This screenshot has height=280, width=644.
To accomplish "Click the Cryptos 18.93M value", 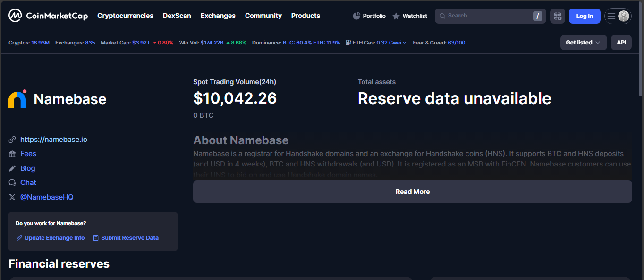I will point(41,43).
